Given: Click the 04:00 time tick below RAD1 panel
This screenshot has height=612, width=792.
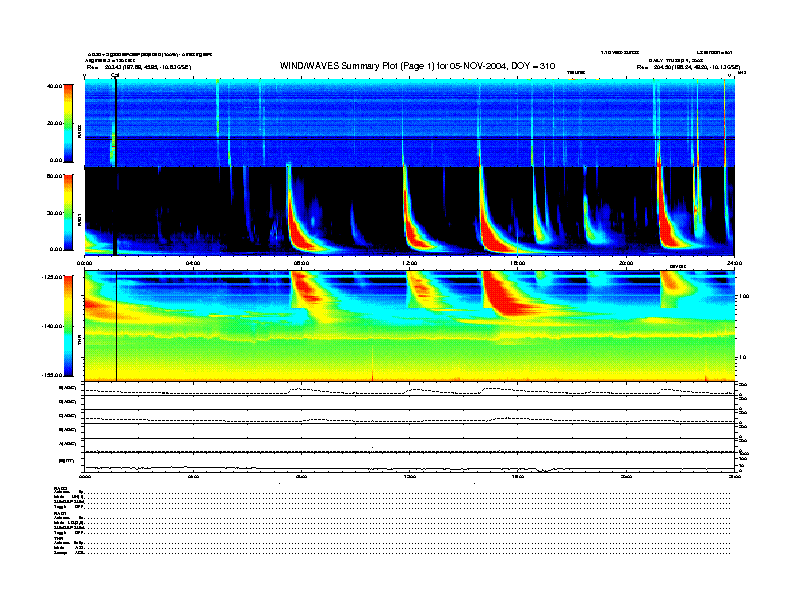Looking at the screenshot, I should point(193,262).
